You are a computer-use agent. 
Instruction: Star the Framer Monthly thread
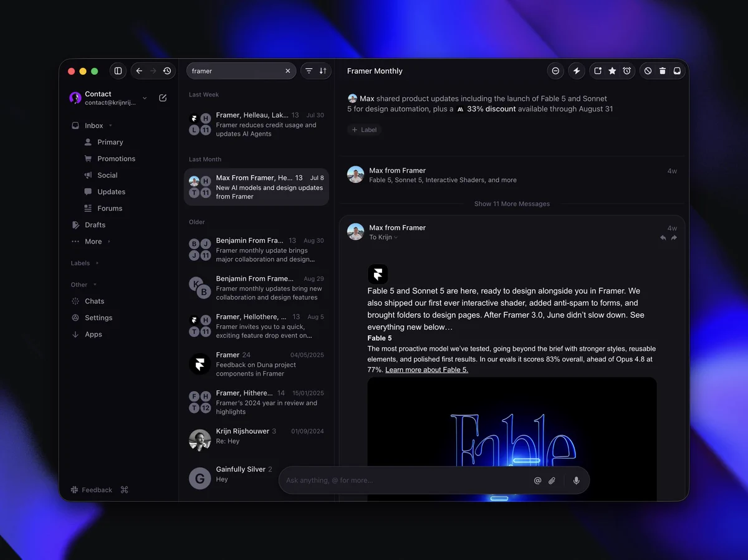click(x=612, y=71)
